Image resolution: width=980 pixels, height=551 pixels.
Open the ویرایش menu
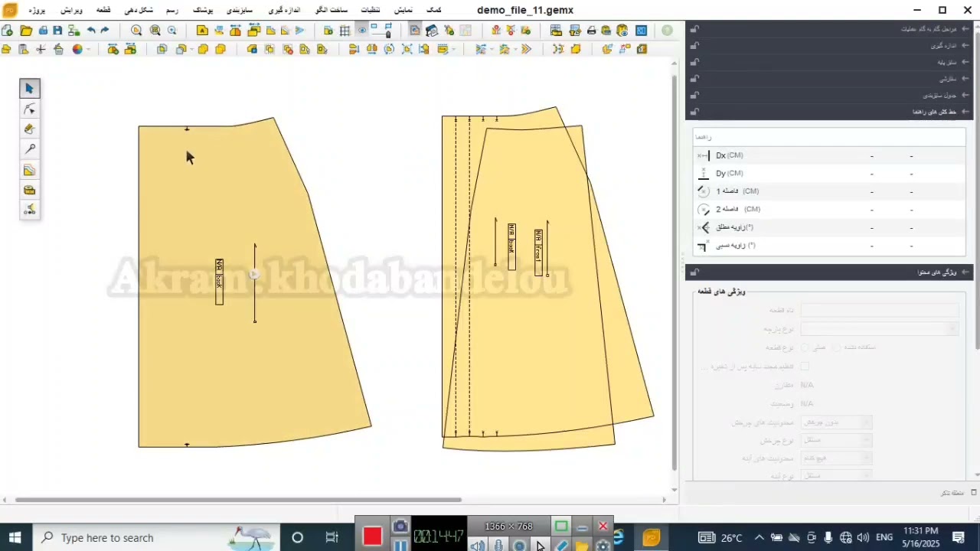click(x=71, y=10)
